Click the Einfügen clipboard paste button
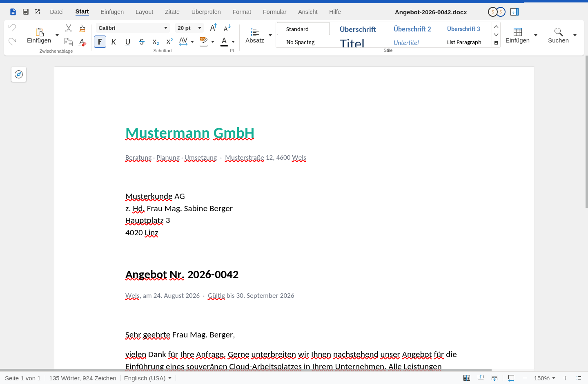 39,36
